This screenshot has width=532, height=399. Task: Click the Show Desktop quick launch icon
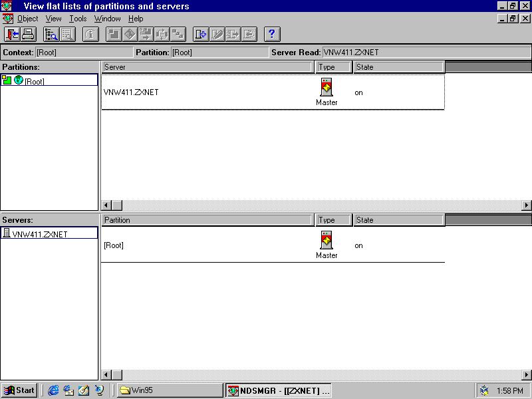(84, 390)
